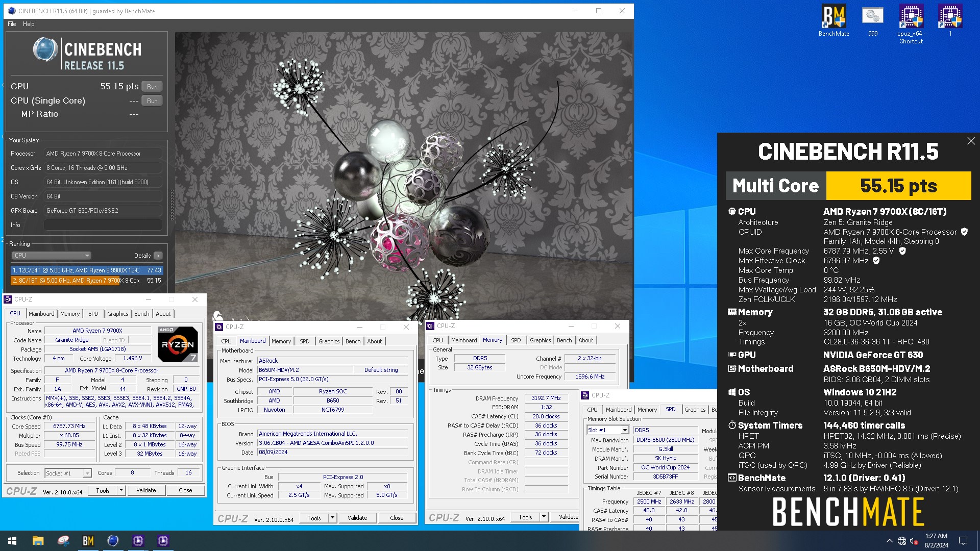Image resolution: width=980 pixels, height=551 pixels.
Task: Click Cinebench sphere taskbar icon
Action: [113, 541]
